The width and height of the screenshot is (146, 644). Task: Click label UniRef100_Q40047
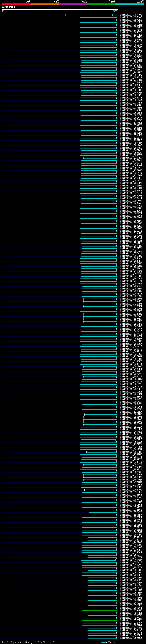(x=131, y=329)
